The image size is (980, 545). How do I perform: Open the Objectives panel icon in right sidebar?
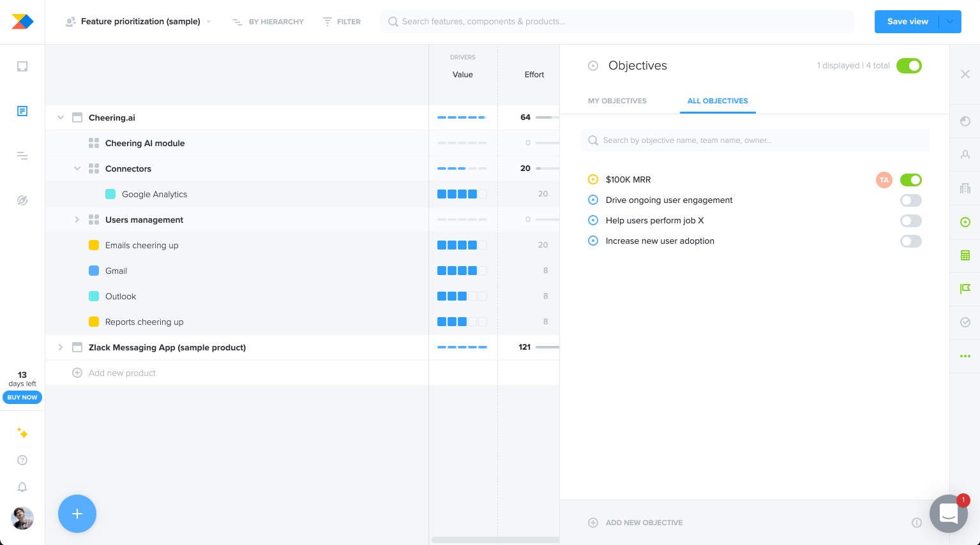pos(965,221)
